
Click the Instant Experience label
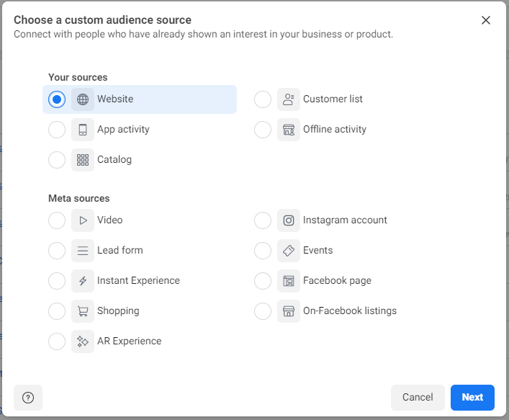pos(138,280)
